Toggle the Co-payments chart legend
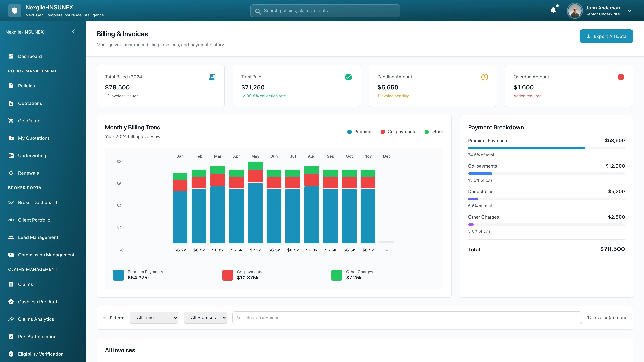The width and height of the screenshot is (644, 362). point(398,131)
